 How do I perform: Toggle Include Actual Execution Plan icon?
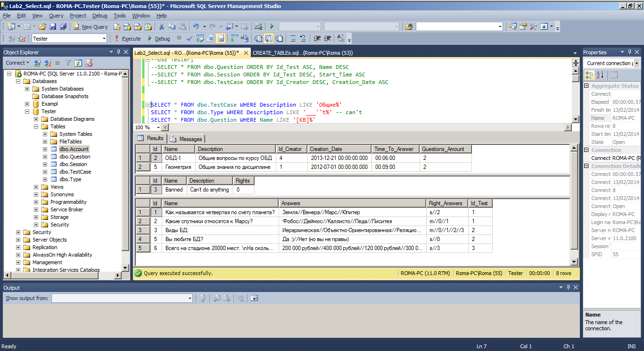(234, 39)
